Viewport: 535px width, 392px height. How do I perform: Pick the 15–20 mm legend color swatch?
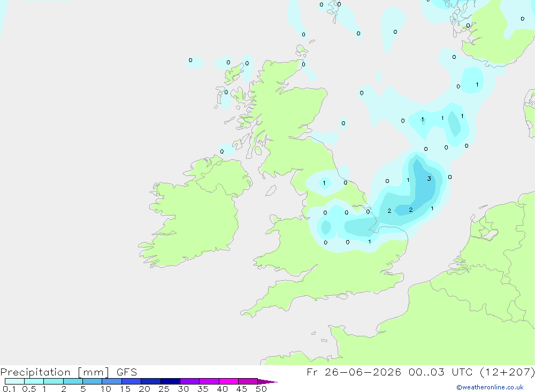click(x=132, y=381)
